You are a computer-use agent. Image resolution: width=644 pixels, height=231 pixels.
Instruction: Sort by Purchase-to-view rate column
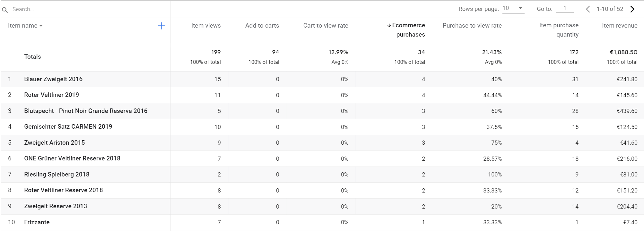472,25
